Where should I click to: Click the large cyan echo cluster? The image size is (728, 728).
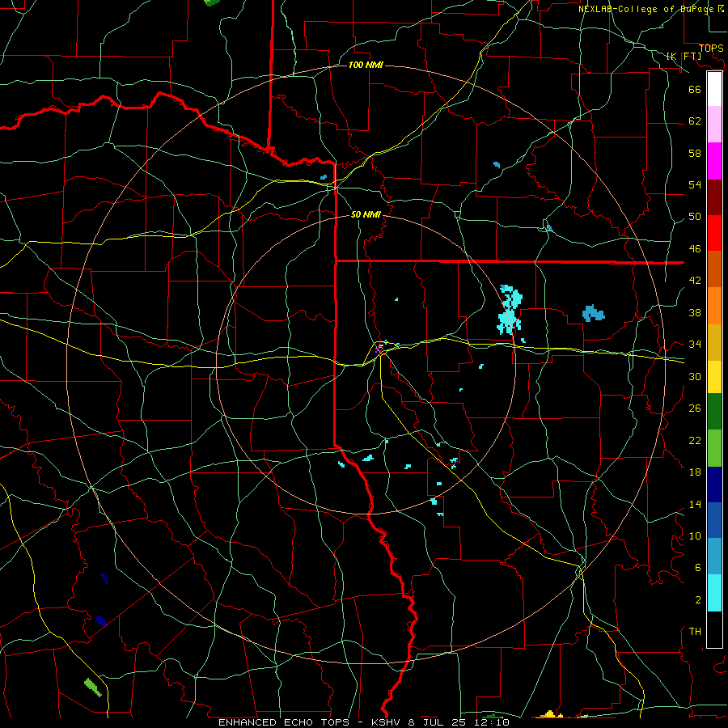[x=510, y=310]
